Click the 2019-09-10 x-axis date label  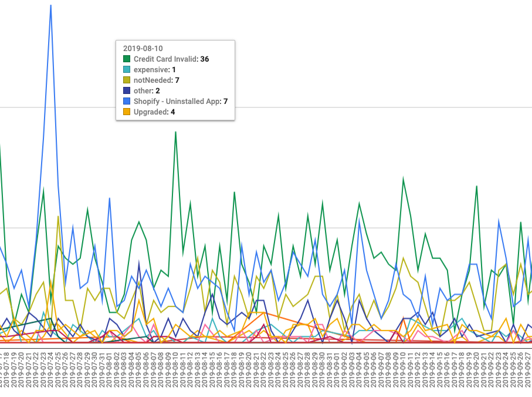[x=403, y=368]
